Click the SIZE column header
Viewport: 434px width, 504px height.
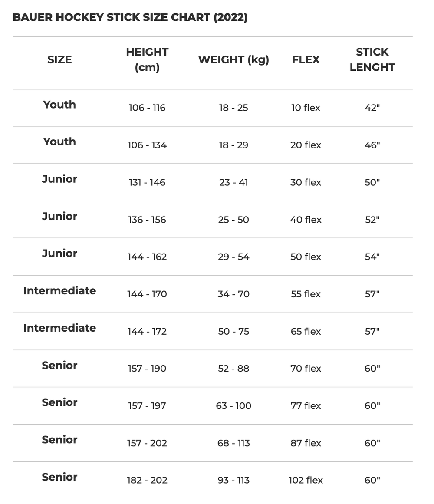click(x=59, y=59)
